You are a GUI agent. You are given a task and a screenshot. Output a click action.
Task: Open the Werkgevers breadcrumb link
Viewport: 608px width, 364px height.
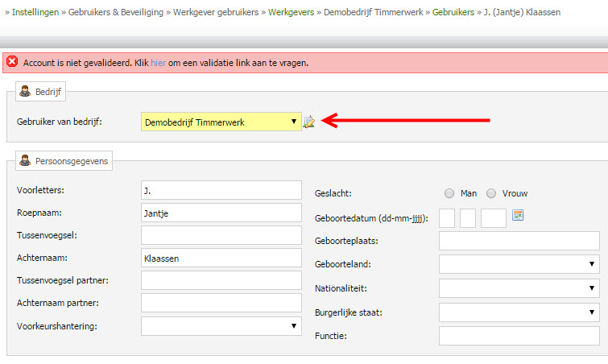(x=292, y=12)
